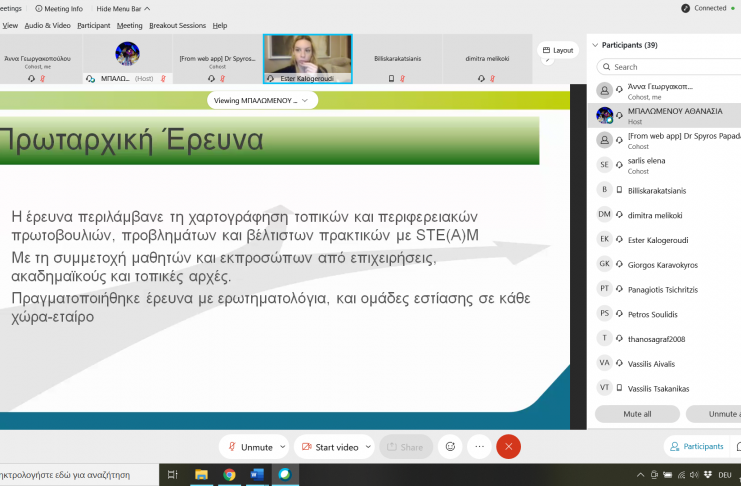Open the more options ellipsis icon
741x486 pixels.
click(x=479, y=447)
